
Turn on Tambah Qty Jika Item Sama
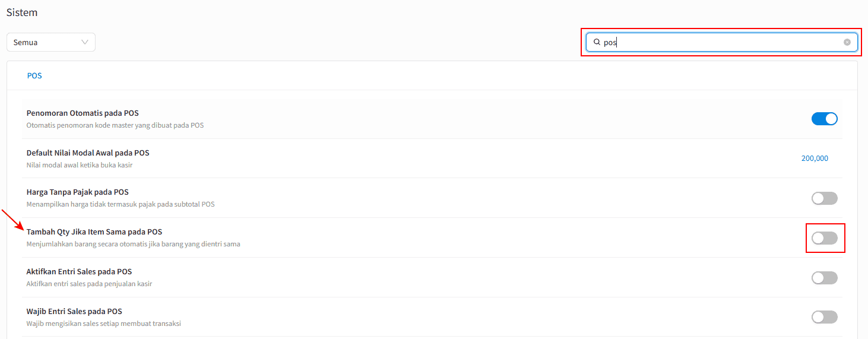point(825,238)
